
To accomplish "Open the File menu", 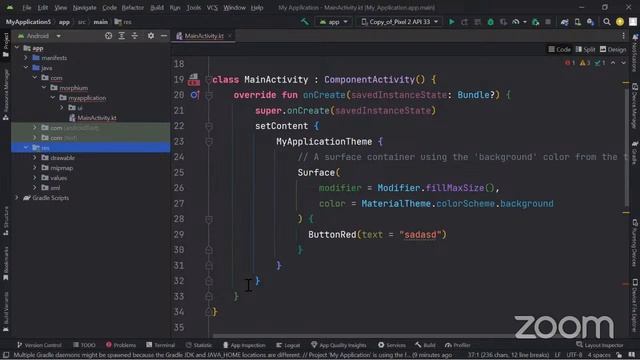I will (x=27, y=8).
